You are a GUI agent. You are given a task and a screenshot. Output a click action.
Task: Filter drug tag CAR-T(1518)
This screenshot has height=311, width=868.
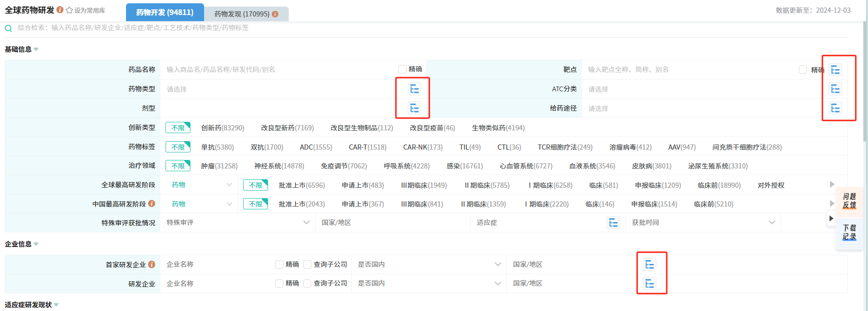pyautogui.click(x=367, y=147)
